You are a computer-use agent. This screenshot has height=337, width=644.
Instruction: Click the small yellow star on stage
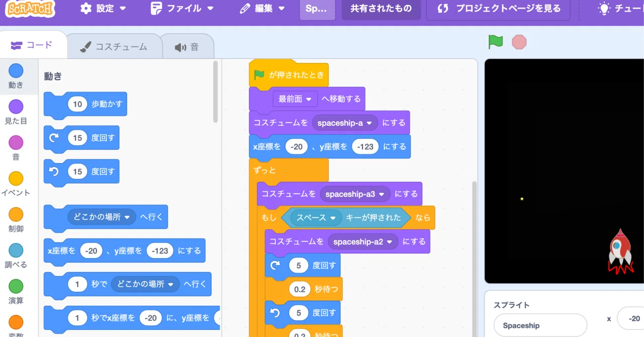point(522,199)
